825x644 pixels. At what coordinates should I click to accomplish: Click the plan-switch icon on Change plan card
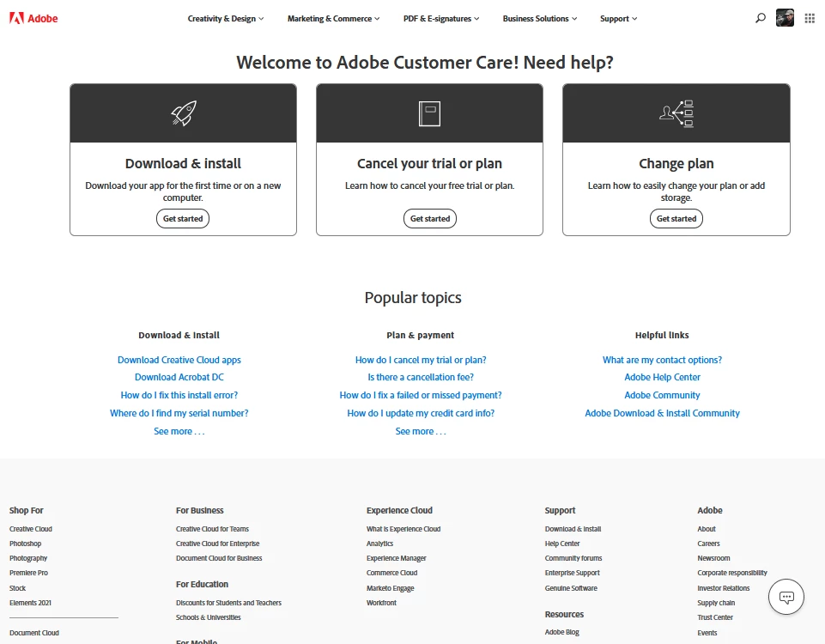[x=676, y=113]
